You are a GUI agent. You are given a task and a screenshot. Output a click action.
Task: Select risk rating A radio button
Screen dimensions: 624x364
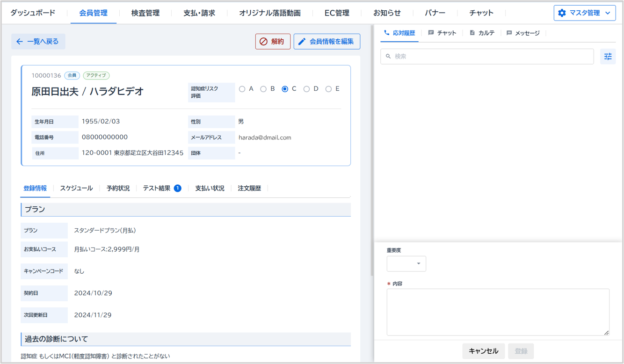[x=242, y=89]
